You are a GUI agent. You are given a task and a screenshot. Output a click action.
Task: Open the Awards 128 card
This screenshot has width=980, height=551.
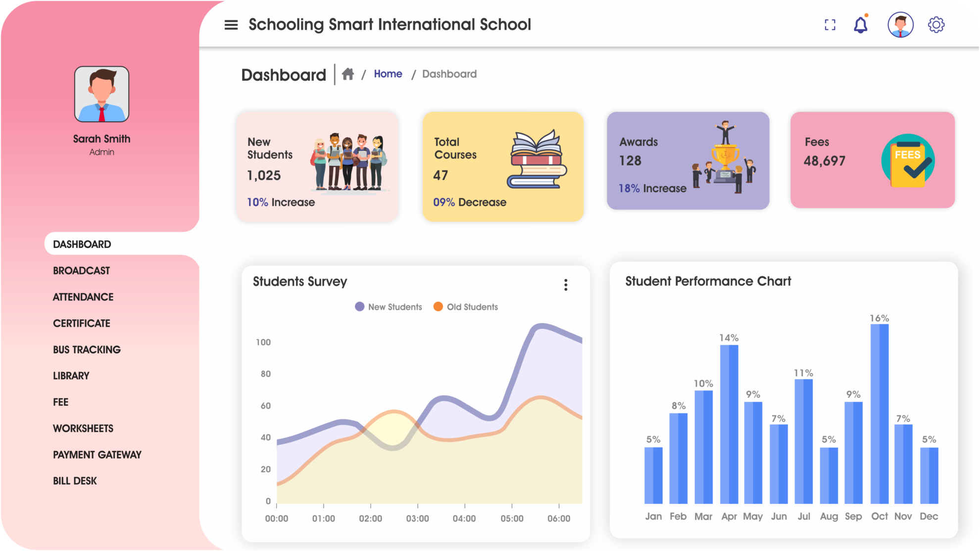688,160
